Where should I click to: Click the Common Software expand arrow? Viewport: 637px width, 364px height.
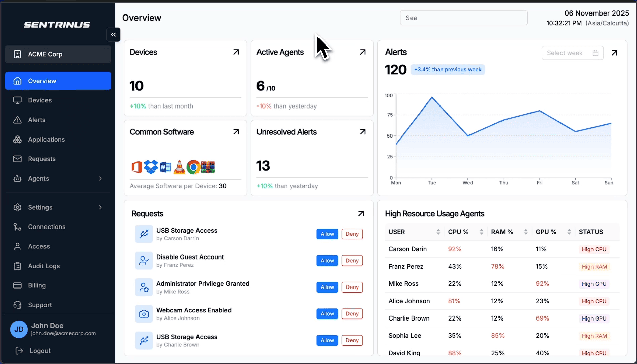[x=236, y=132]
